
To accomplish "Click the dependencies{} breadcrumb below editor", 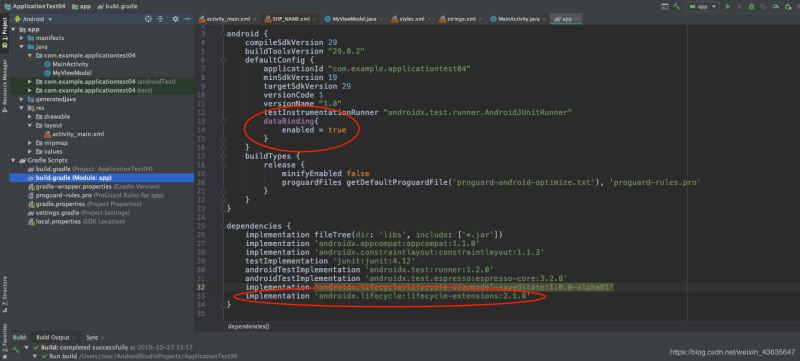I will (248, 326).
